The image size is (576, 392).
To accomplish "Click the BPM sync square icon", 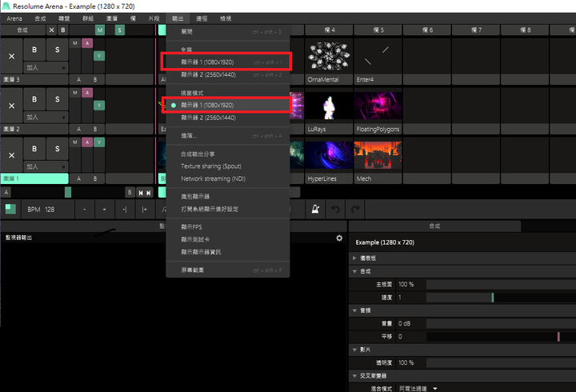I will click(10, 209).
